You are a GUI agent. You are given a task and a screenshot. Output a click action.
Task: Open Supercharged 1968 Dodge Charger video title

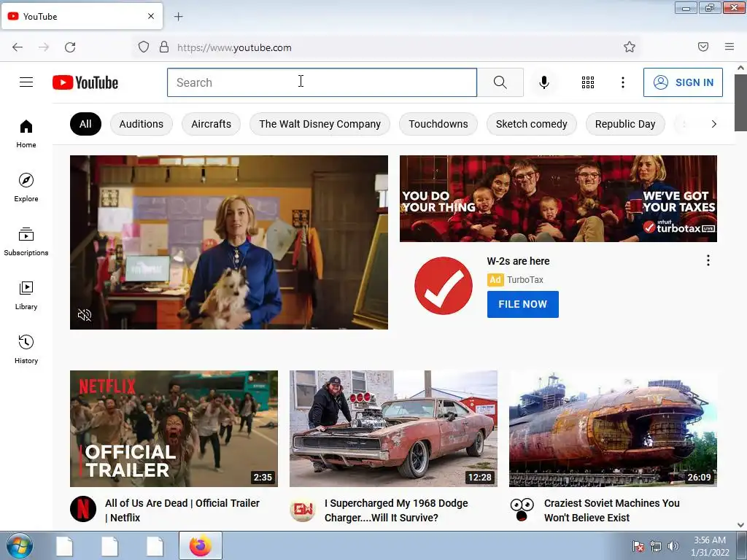[396, 510]
